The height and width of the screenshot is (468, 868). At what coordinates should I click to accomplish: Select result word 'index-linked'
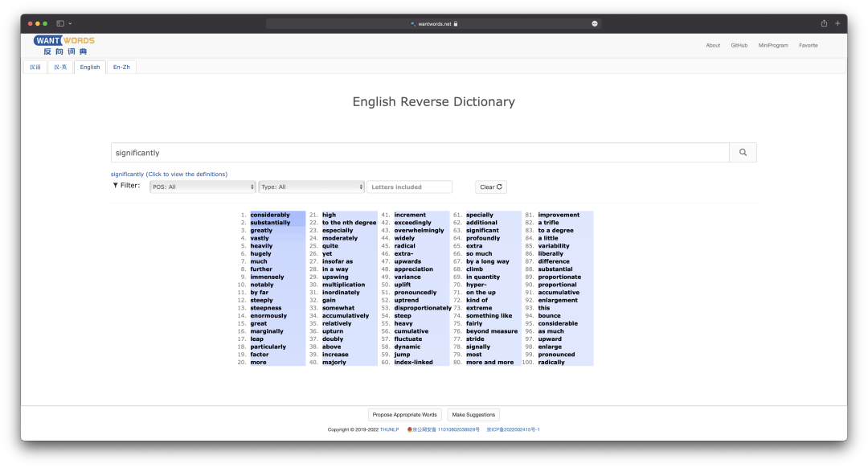[x=414, y=362]
